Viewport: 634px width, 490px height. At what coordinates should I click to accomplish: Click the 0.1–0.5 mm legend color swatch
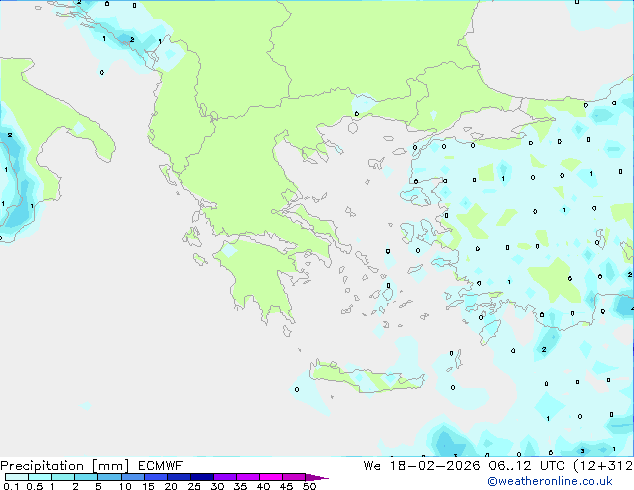[x=17, y=477]
